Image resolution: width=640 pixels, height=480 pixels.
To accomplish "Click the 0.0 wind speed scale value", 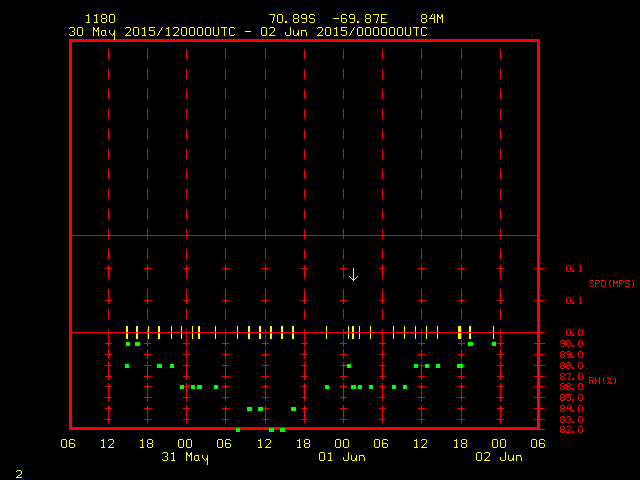I will click(574, 333).
